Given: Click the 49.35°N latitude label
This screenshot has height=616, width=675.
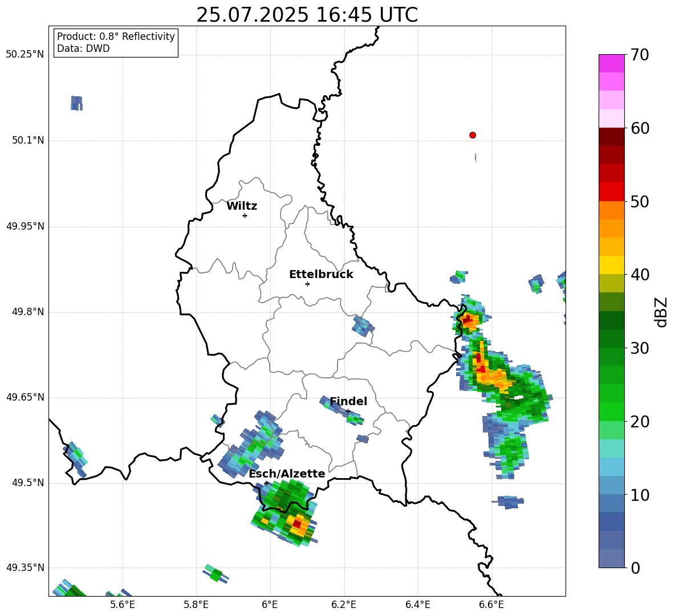Looking at the screenshot, I should [x=25, y=568].
